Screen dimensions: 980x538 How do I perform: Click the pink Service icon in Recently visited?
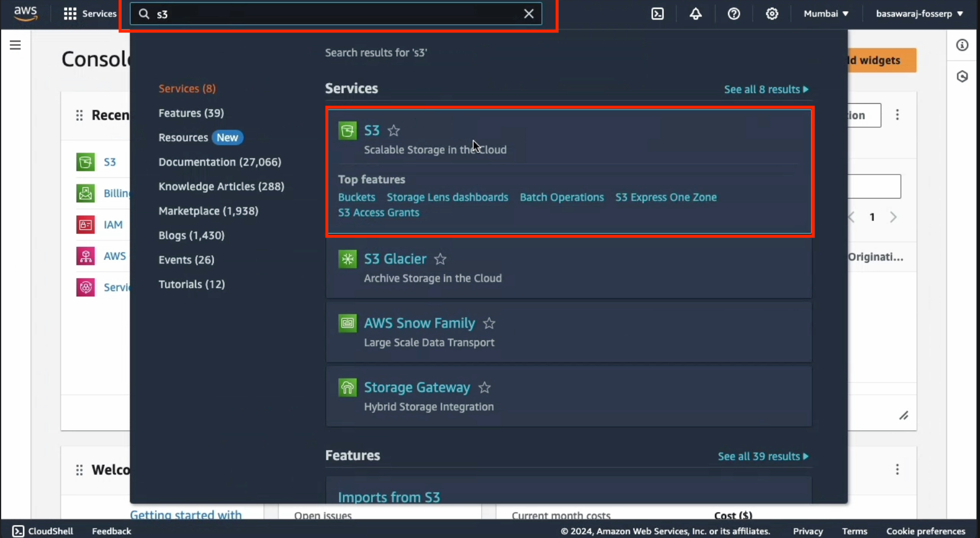click(x=85, y=287)
